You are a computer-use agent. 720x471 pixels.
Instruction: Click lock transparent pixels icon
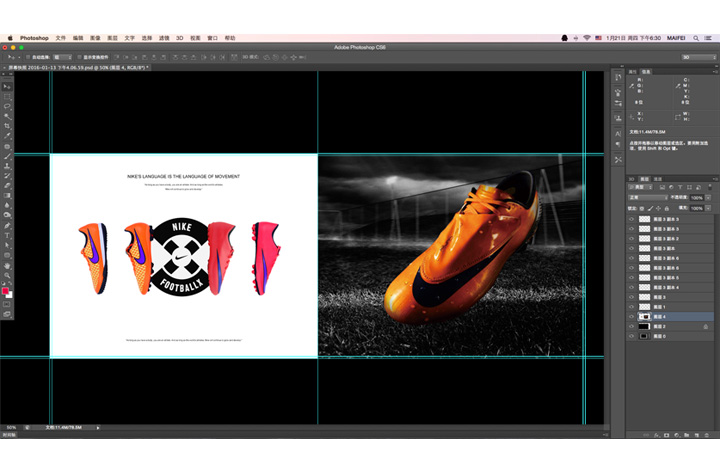(641, 208)
